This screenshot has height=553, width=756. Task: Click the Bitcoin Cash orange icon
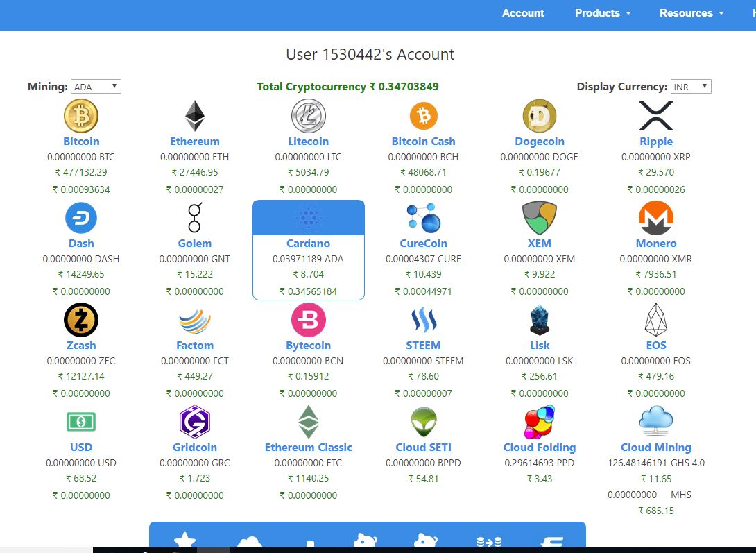point(423,116)
